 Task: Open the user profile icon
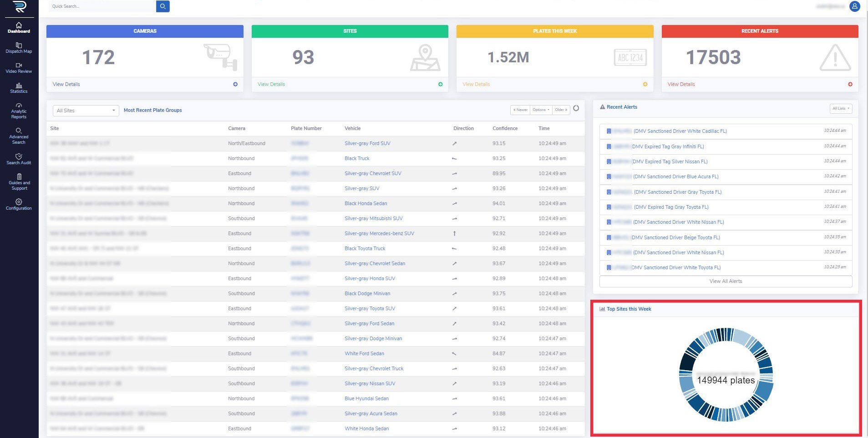[x=854, y=6]
